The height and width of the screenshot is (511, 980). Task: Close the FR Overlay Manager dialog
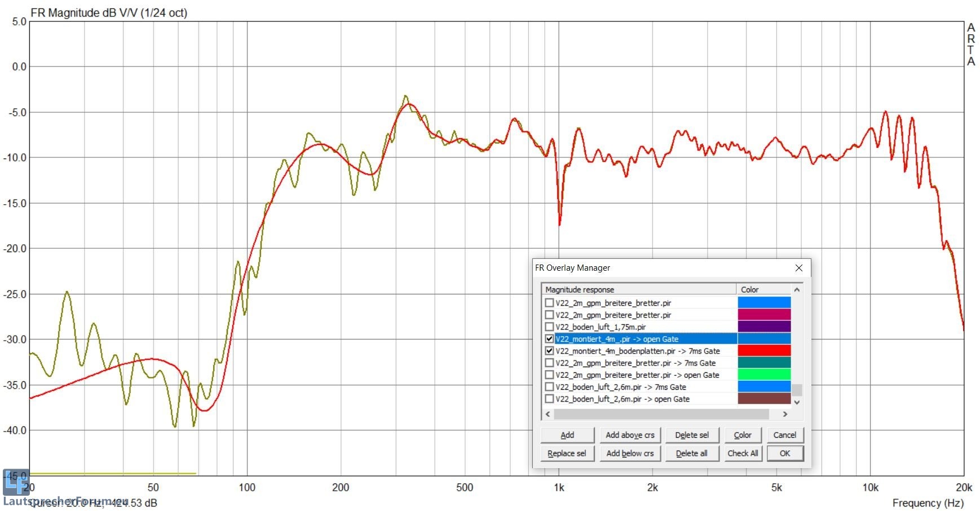point(798,268)
